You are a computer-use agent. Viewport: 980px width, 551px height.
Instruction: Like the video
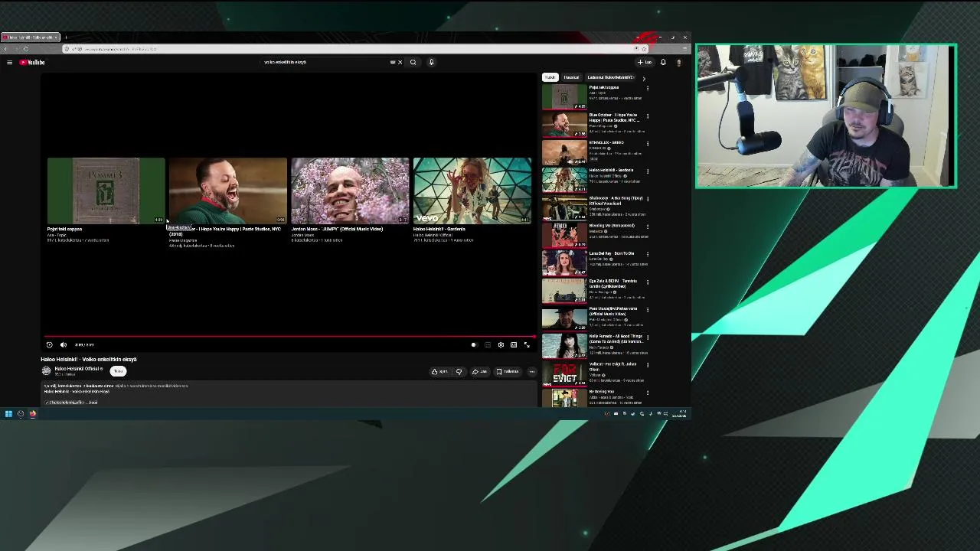[x=439, y=372]
